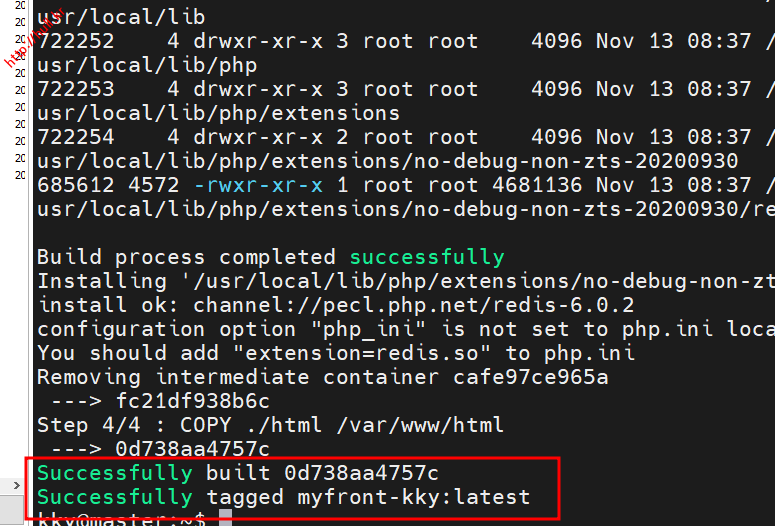This screenshot has width=775, height=526.
Task: Click the myfront-kky:latest image tag
Action: pyautogui.click(x=413, y=497)
